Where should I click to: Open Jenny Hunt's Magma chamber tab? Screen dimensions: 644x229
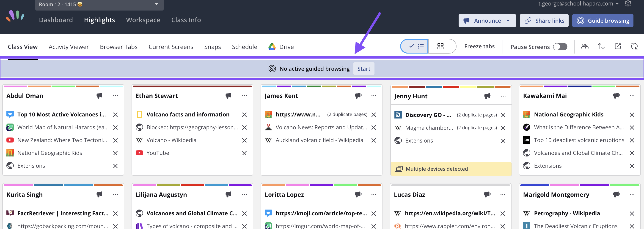point(429,128)
